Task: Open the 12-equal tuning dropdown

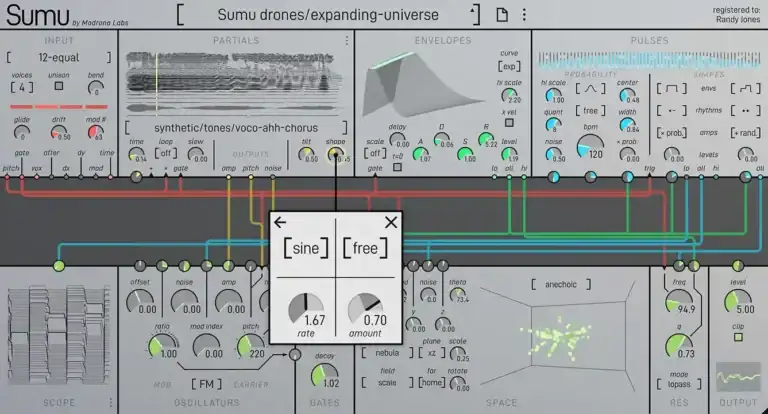Action: click(x=59, y=58)
